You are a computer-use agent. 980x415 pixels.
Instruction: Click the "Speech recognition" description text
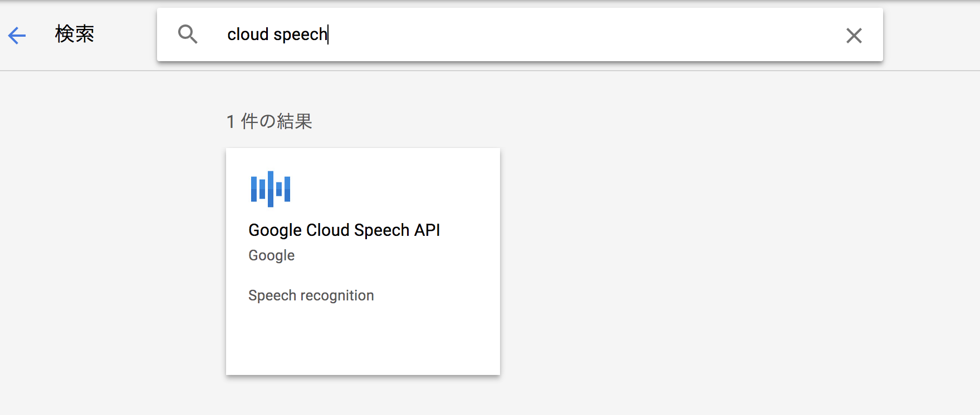coord(311,295)
